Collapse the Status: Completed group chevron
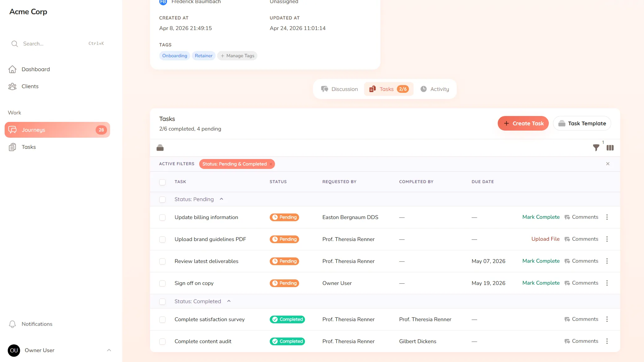 (229, 301)
